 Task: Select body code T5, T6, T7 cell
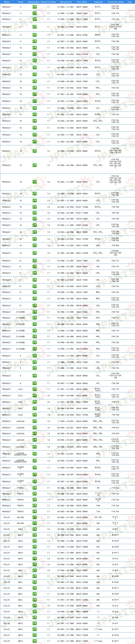[x=98, y=500]
